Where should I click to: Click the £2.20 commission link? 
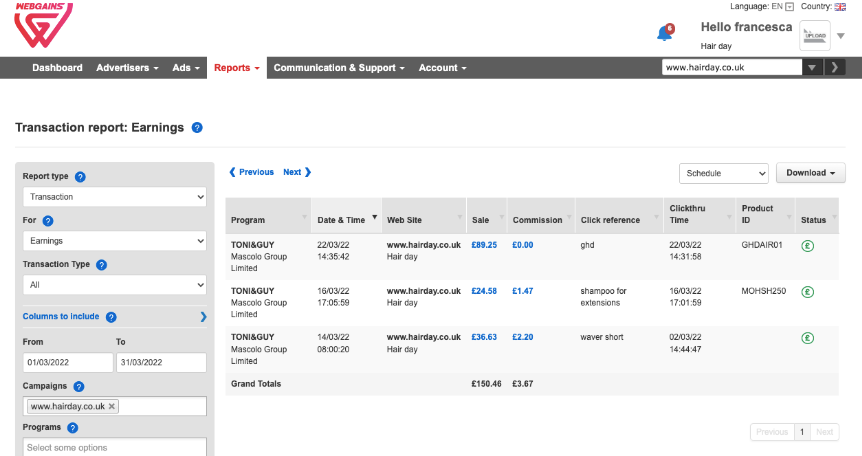pos(523,337)
